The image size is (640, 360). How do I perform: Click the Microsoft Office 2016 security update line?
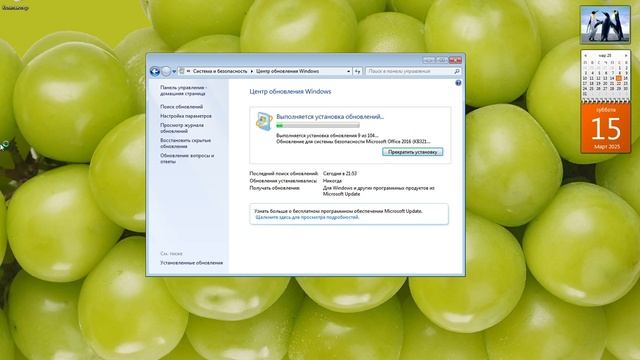pos(353,142)
